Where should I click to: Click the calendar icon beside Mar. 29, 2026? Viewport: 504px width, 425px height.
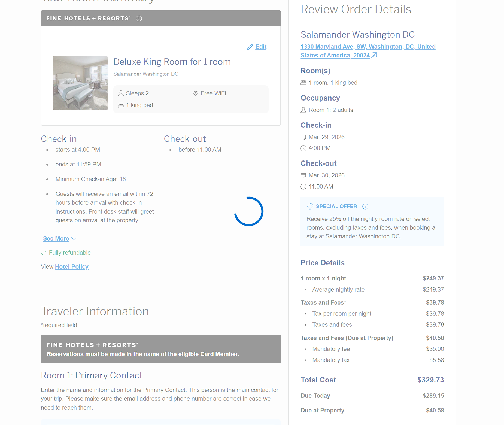(303, 137)
